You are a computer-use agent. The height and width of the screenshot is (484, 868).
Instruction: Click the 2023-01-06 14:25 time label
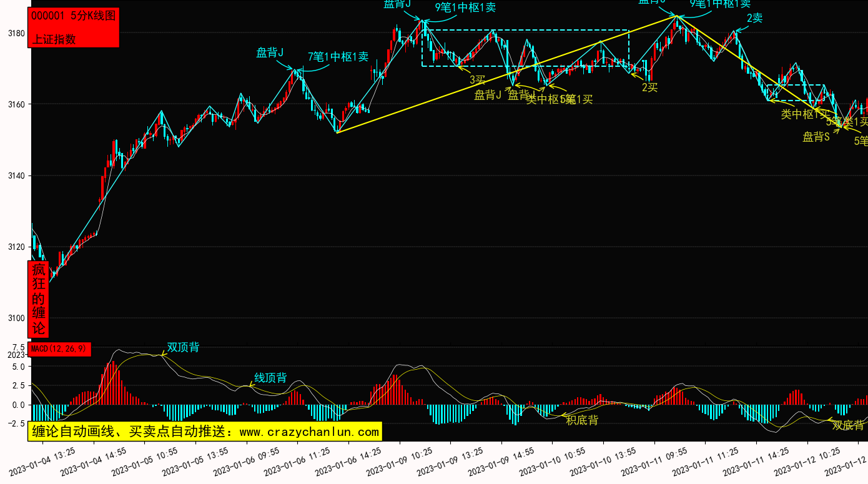(x=348, y=461)
